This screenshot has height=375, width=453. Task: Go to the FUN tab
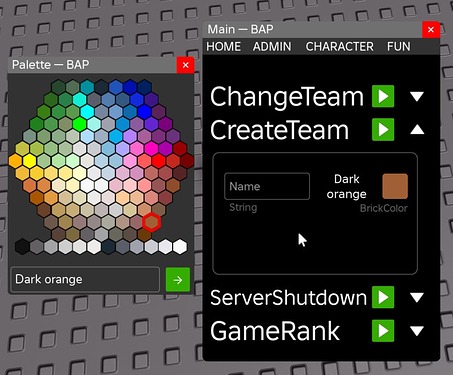(398, 47)
